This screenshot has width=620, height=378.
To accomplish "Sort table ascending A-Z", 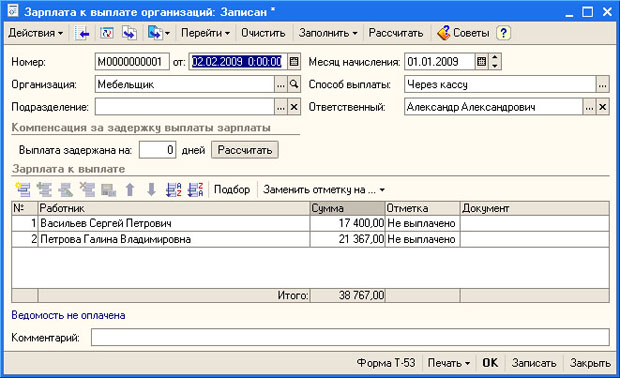I will coord(173,189).
